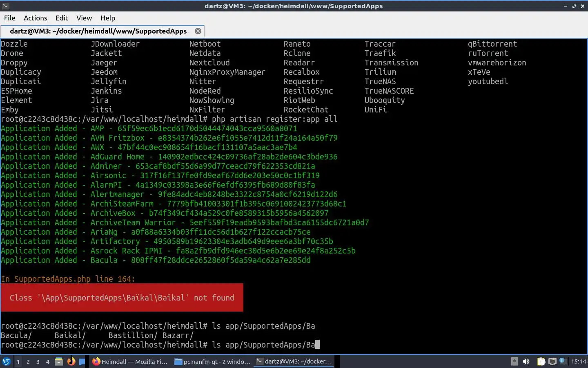588x368 pixels.
Task: Open the clipboard manager tray icon
Action: coord(541,361)
